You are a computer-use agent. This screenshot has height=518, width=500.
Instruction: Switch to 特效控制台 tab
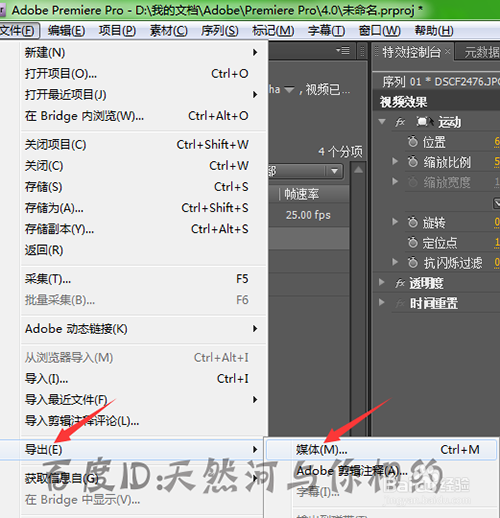(x=411, y=52)
